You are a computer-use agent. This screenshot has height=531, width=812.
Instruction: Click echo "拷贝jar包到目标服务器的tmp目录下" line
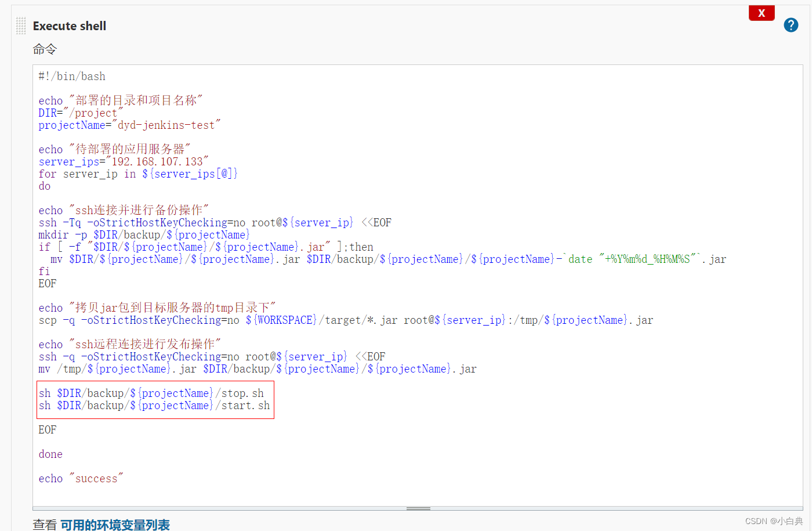(x=157, y=308)
